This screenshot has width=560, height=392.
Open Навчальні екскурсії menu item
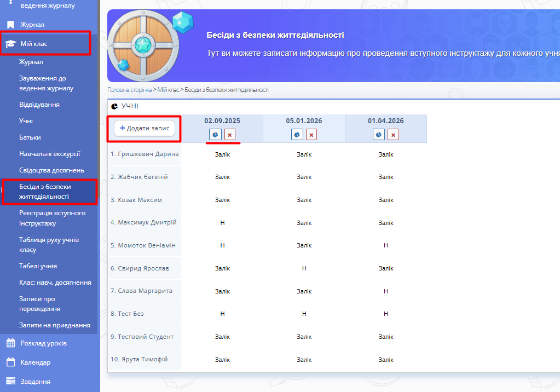pos(49,154)
